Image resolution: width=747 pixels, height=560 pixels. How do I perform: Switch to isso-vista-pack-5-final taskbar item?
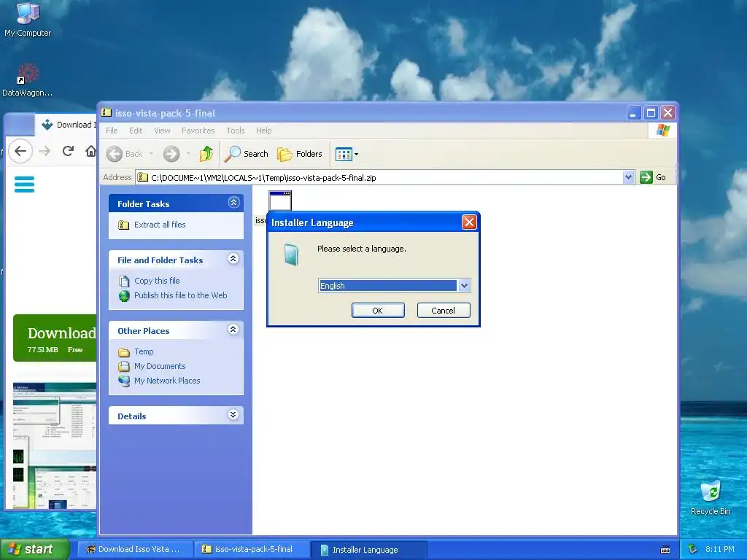(252, 549)
